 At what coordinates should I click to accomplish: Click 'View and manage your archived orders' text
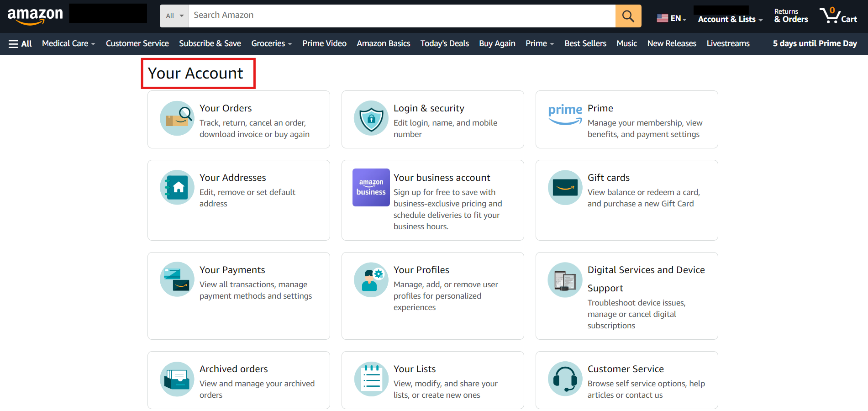(257, 390)
